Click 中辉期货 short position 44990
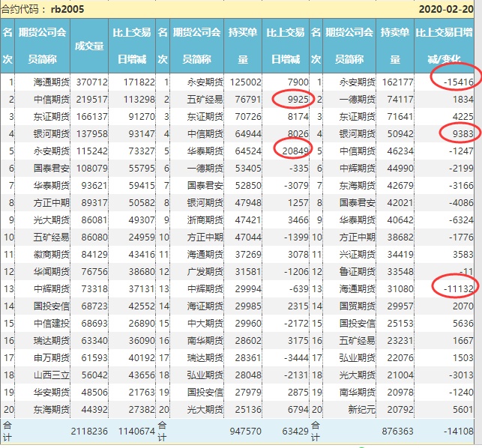The image size is (482, 448). tap(400, 168)
